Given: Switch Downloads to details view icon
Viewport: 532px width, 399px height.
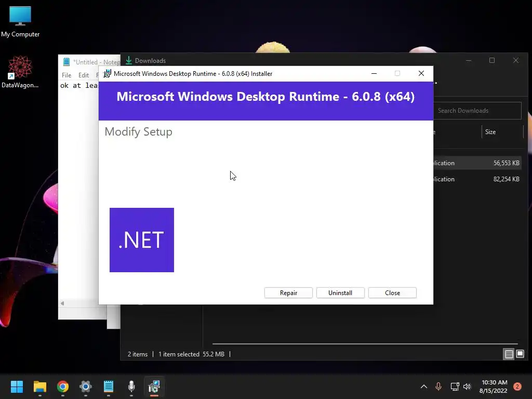Looking at the screenshot, I should point(509,354).
